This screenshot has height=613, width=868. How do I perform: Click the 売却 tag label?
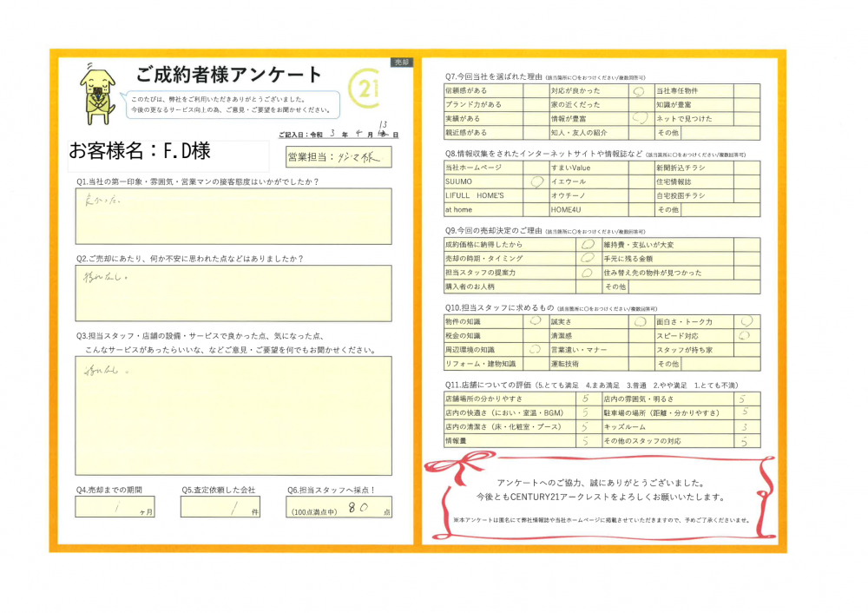(403, 63)
